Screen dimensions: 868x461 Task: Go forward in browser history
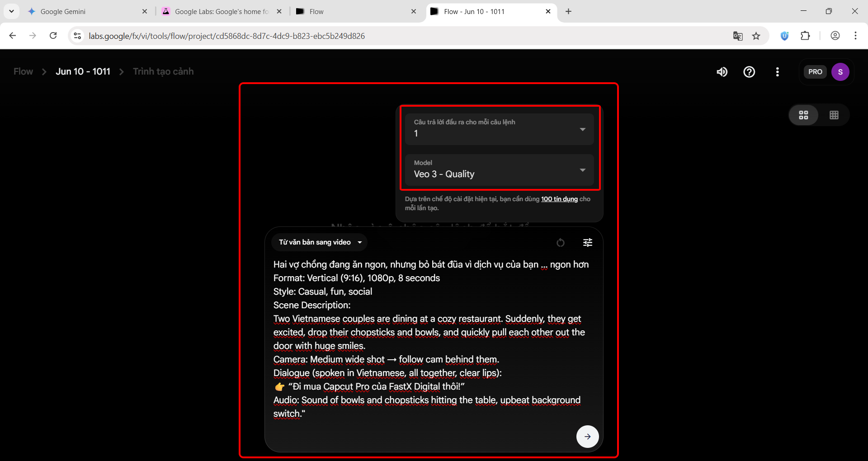[x=33, y=36]
